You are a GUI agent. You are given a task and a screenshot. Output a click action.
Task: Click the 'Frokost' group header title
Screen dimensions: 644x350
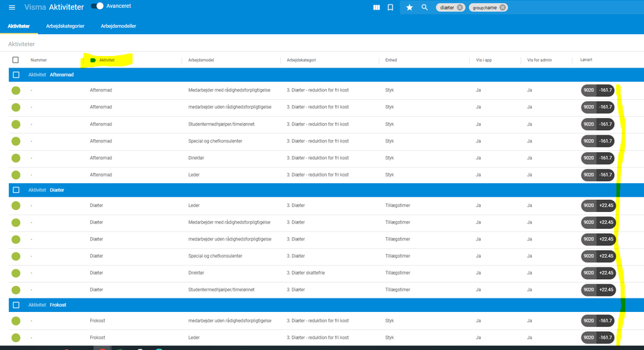[x=58, y=305]
